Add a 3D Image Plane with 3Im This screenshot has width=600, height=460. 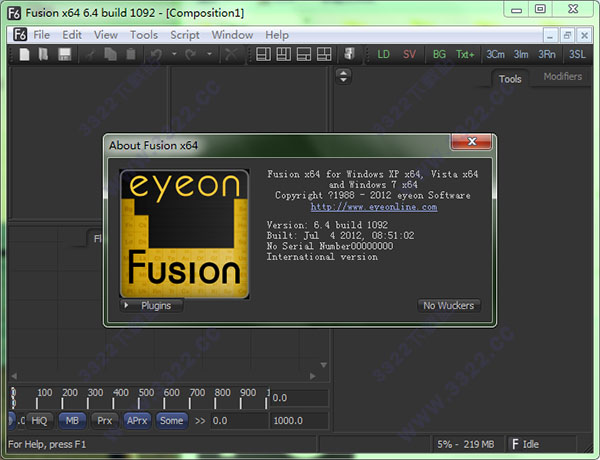click(521, 54)
